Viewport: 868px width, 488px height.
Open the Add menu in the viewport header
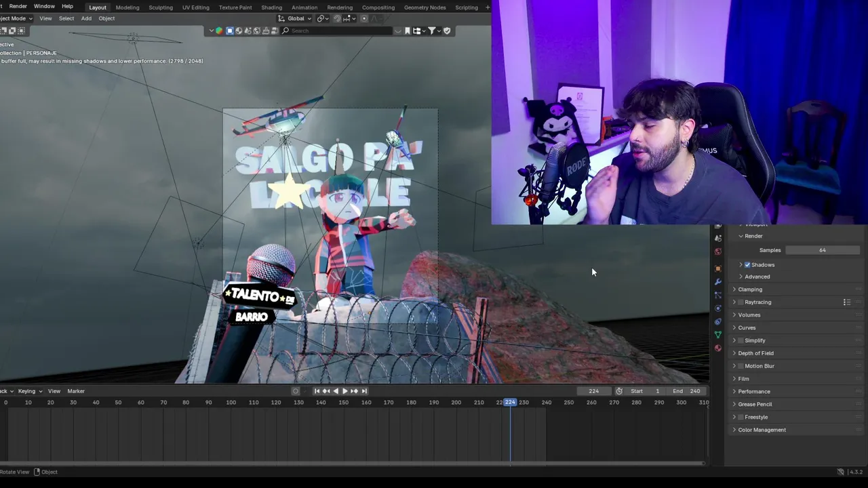(x=86, y=18)
